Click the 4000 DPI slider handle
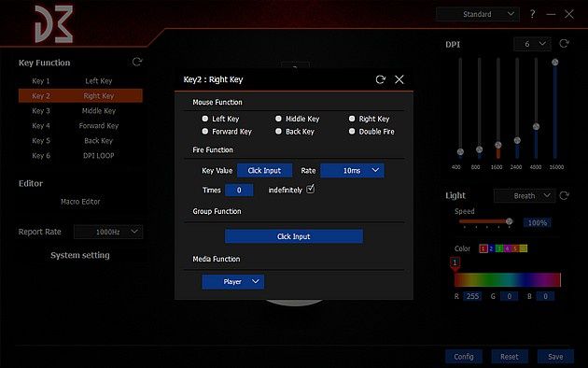 [x=537, y=126]
